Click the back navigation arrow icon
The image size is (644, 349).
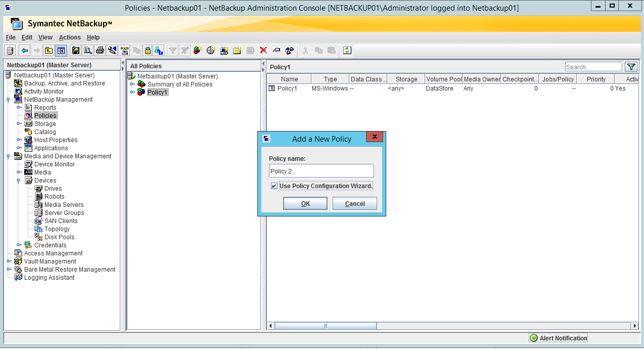25,50
